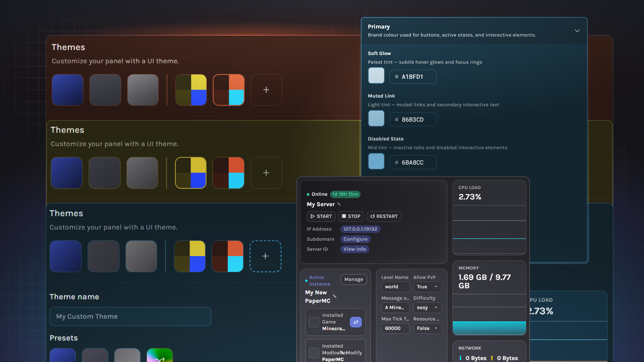This screenshot has width=644, height=362.
Task: Select yellow-blue custom theme in red Themes panel
Action: pyautogui.click(x=191, y=90)
